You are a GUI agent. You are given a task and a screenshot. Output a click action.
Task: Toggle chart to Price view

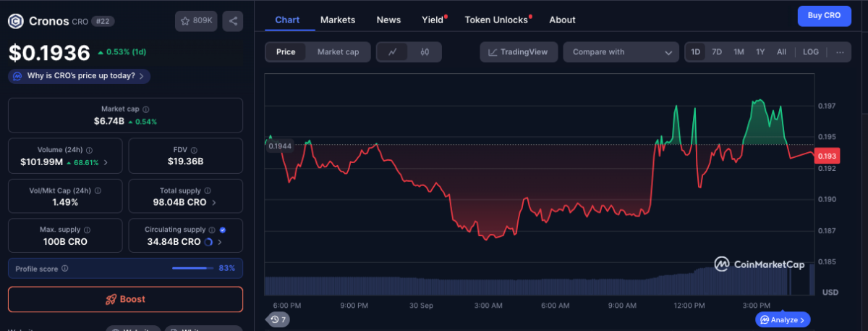point(286,52)
